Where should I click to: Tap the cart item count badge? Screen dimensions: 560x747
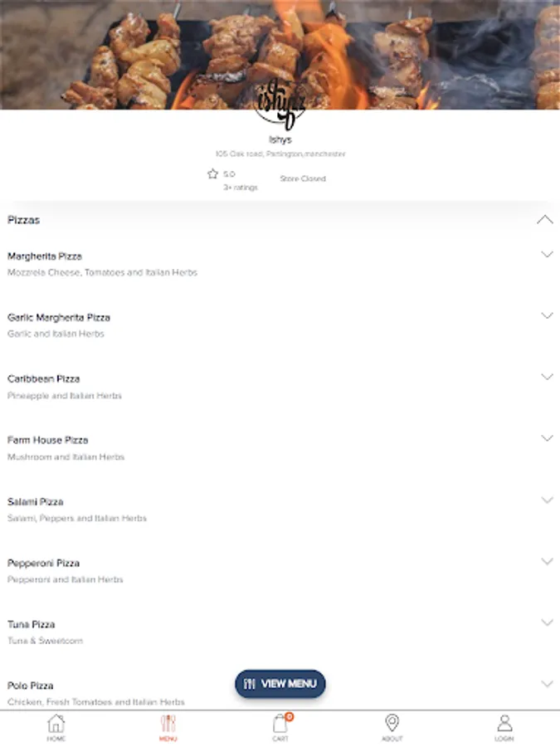[x=289, y=716]
